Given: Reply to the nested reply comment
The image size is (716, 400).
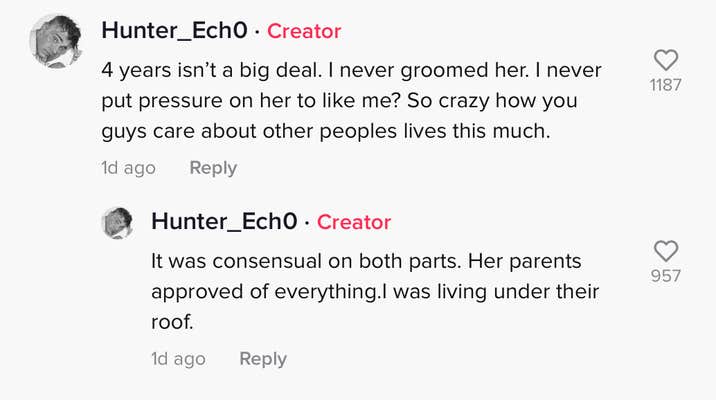Looking at the screenshot, I should tap(263, 359).
